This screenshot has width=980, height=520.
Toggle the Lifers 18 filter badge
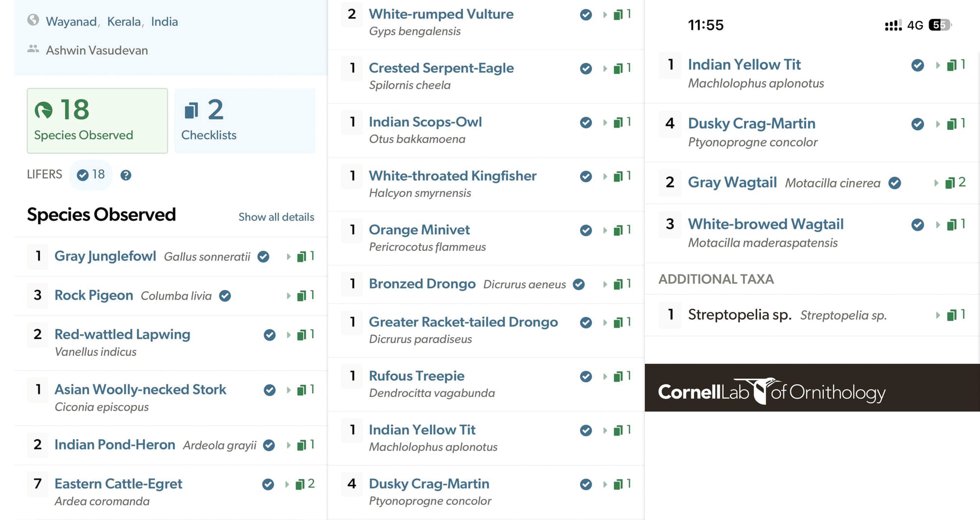tap(91, 174)
